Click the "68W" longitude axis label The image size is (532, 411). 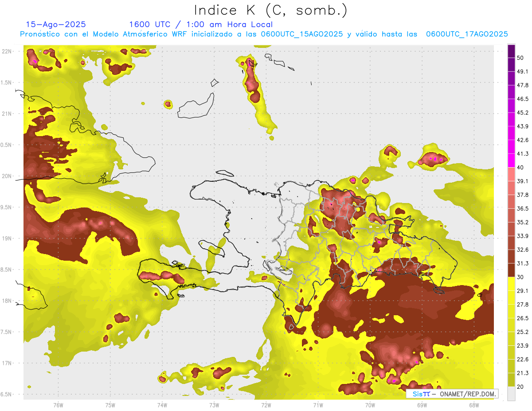(x=474, y=405)
